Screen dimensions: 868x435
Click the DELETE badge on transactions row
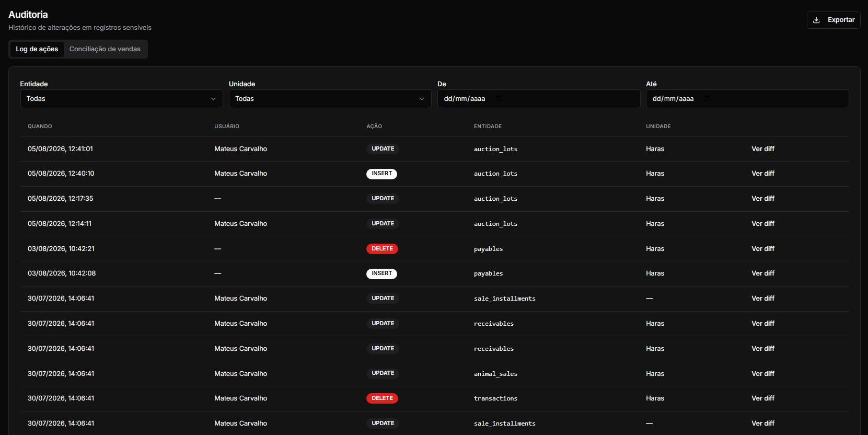pyautogui.click(x=382, y=398)
